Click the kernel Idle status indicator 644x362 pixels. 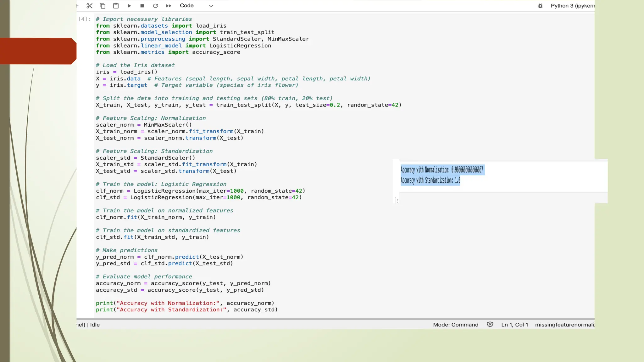(95, 325)
